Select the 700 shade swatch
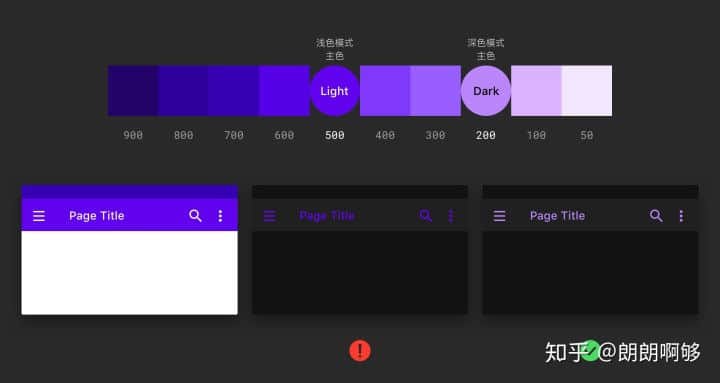Image resolution: width=720 pixels, height=383 pixels. [234, 91]
